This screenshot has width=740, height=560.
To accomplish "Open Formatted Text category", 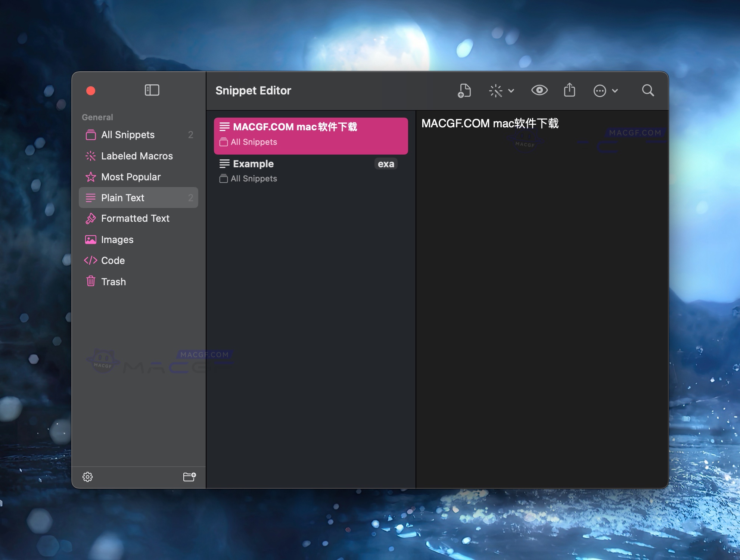I will click(x=135, y=218).
